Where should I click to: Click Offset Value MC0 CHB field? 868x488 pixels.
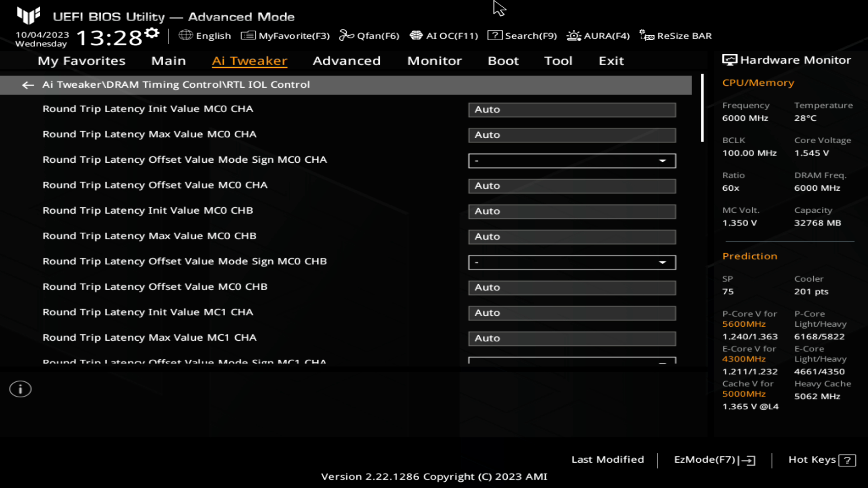(572, 288)
